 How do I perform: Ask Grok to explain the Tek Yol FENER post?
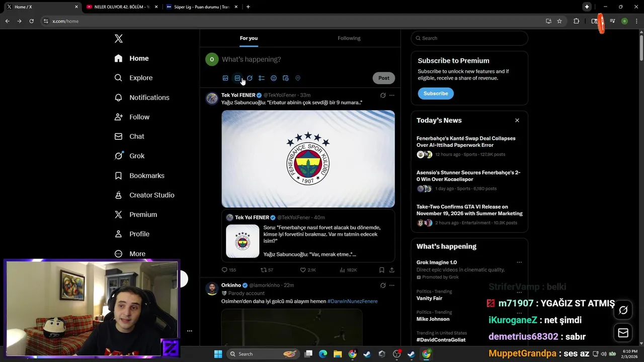tap(383, 95)
